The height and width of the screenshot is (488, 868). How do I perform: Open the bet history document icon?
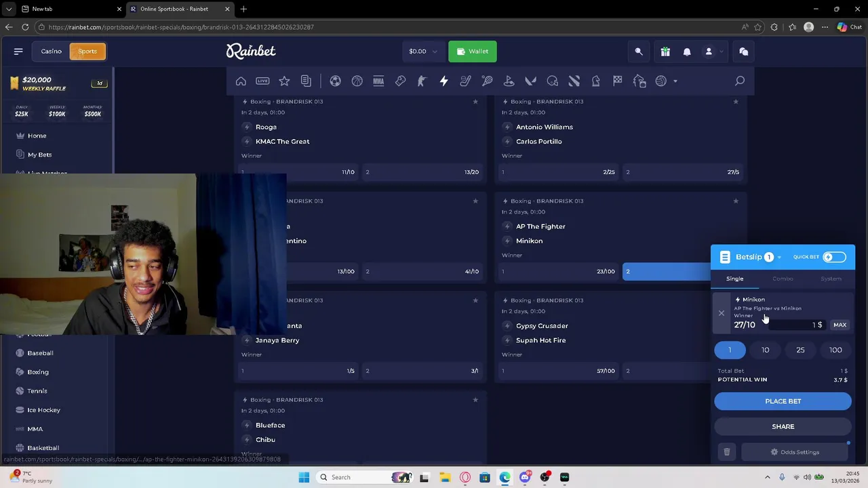(x=306, y=81)
